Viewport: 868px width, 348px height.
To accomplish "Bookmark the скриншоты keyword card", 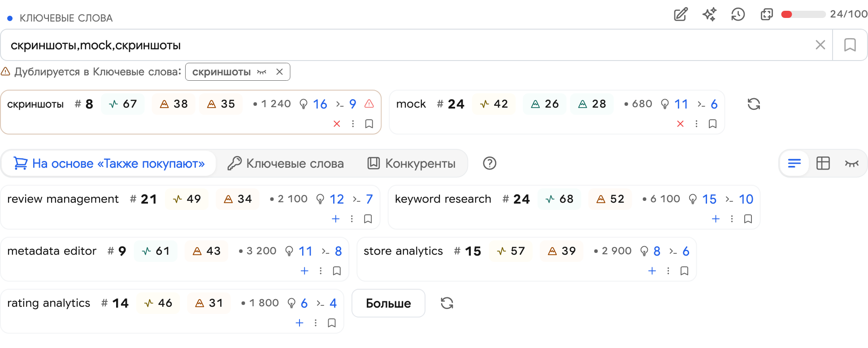I will (x=369, y=124).
